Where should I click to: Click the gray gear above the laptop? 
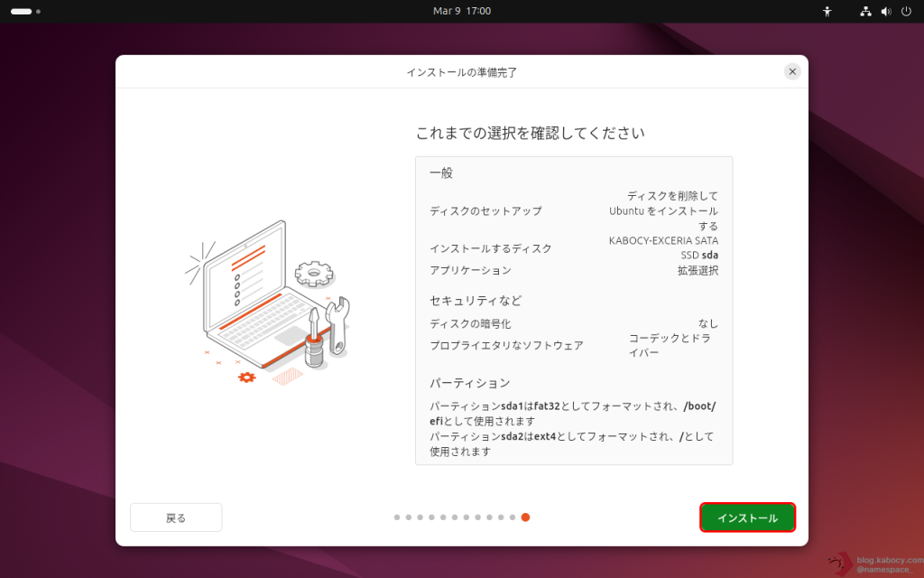pyautogui.click(x=313, y=271)
